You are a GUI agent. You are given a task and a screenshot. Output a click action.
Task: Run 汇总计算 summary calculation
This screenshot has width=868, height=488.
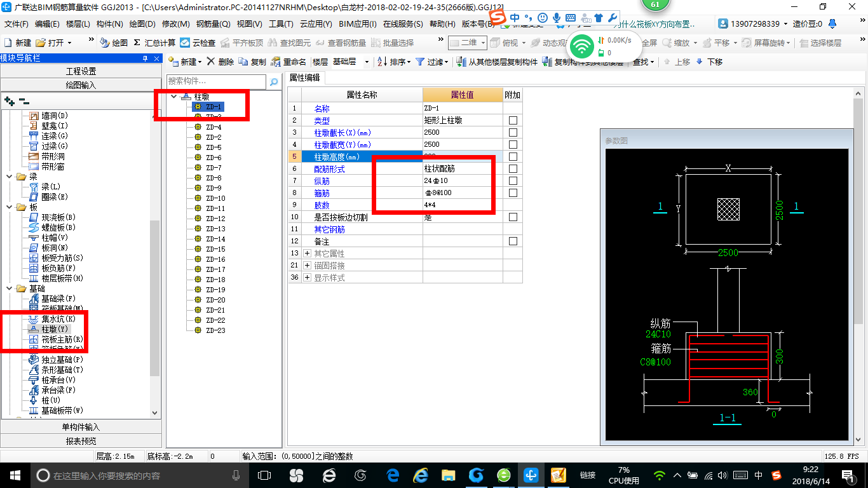[x=154, y=43]
